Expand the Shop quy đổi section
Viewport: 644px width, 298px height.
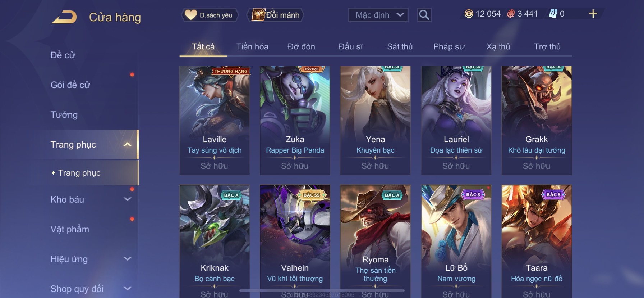tap(127, 289)
